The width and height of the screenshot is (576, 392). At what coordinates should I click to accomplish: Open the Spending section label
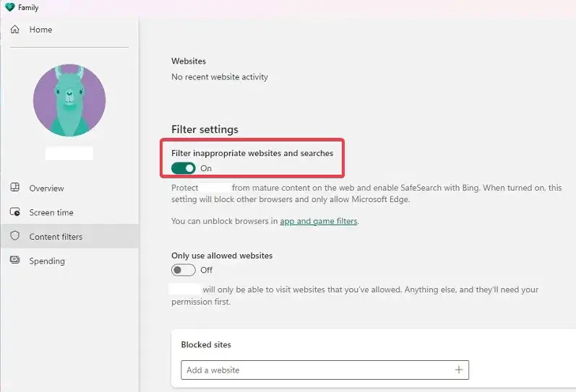point(47,261)
